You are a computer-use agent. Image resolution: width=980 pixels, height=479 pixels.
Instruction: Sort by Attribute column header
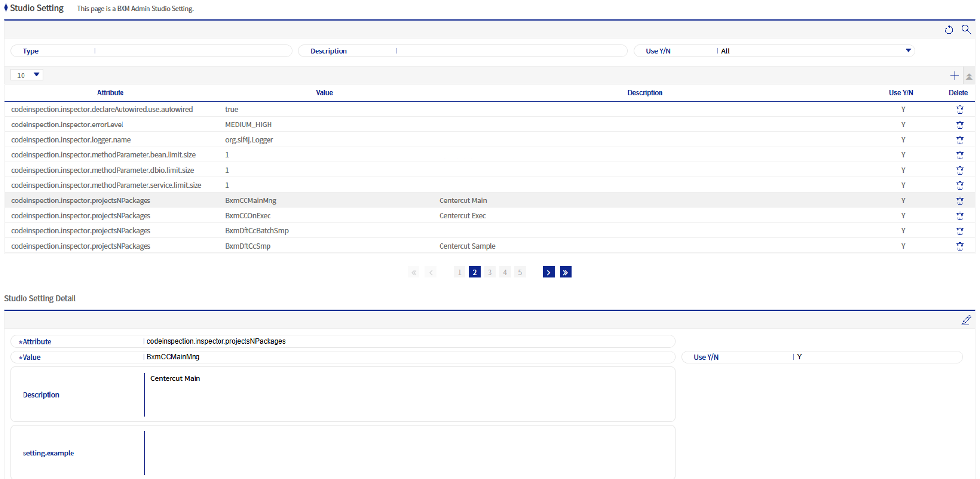coord(110,93)
